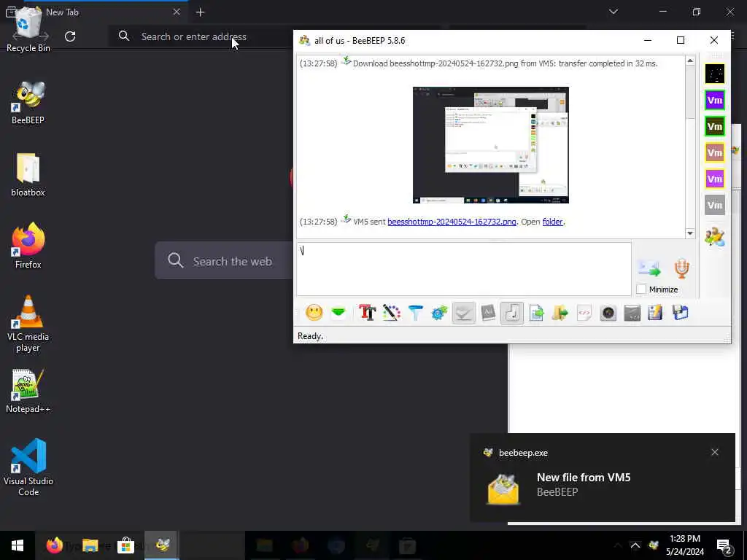Toggle the music note sound button

coord(512,313)
